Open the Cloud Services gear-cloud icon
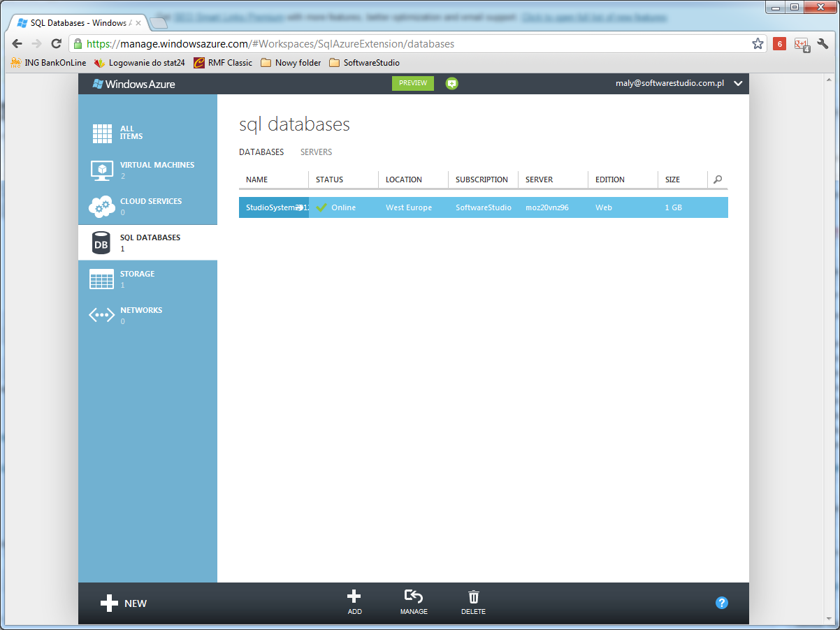Viewport: 840px width, 630px height. tap(102, 206)
